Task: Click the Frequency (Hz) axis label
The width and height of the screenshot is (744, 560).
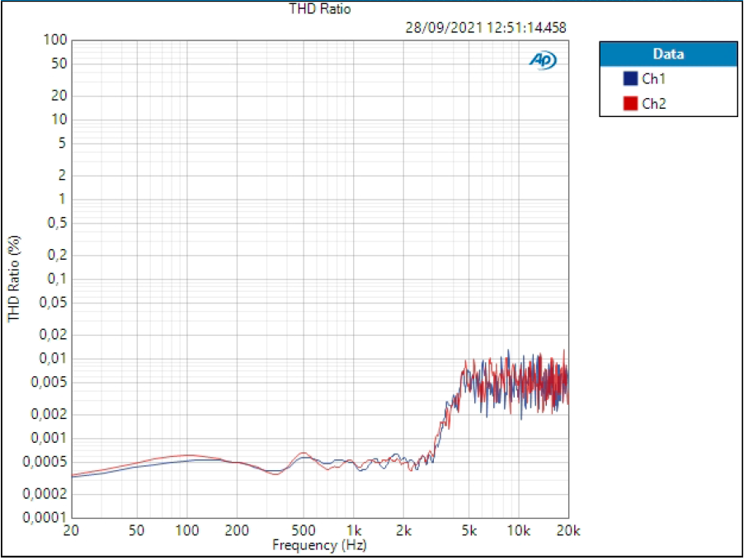Action: pyautogui.click(x=319, y=545)
